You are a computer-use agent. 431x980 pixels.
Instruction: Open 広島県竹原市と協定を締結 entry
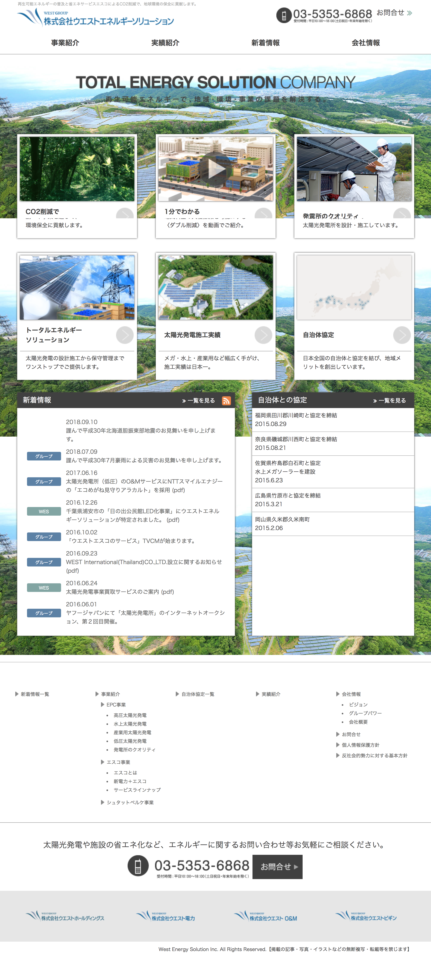click(288, 496)
